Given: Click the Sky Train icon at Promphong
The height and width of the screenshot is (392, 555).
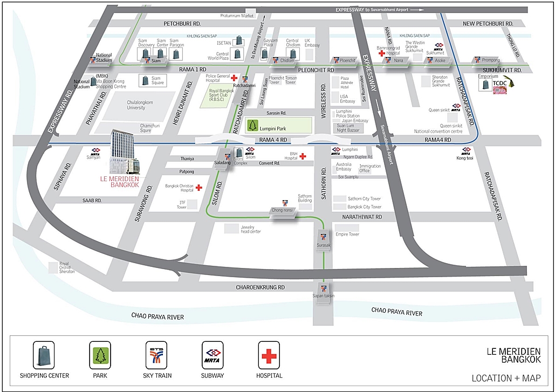Looking at the screenshot, I should pos(477,60).
